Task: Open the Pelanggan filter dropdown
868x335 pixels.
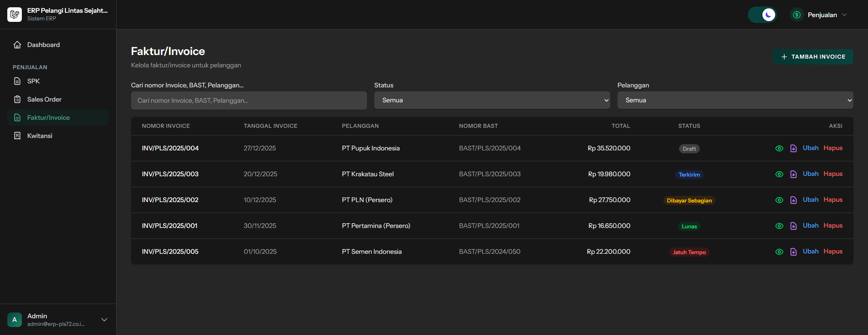Action: (x=735, y=100)
